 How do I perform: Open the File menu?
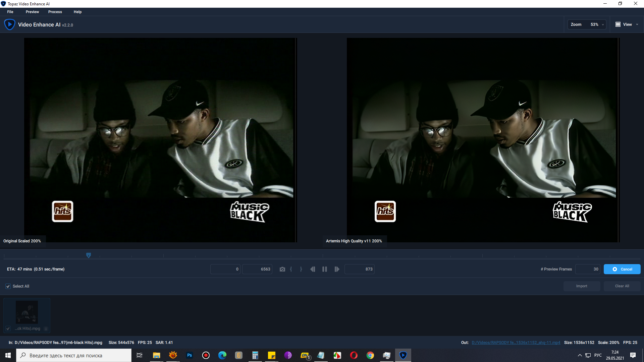(x=10, y=12)
